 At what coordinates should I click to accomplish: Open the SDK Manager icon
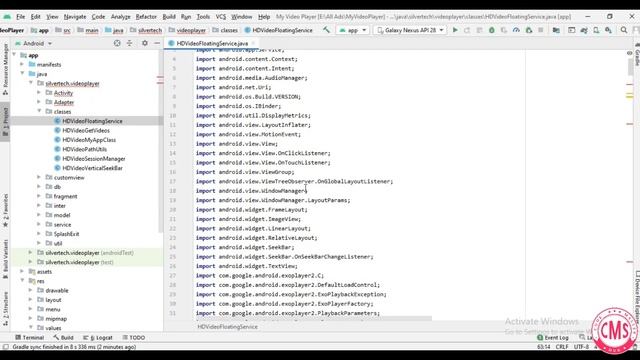608,30
